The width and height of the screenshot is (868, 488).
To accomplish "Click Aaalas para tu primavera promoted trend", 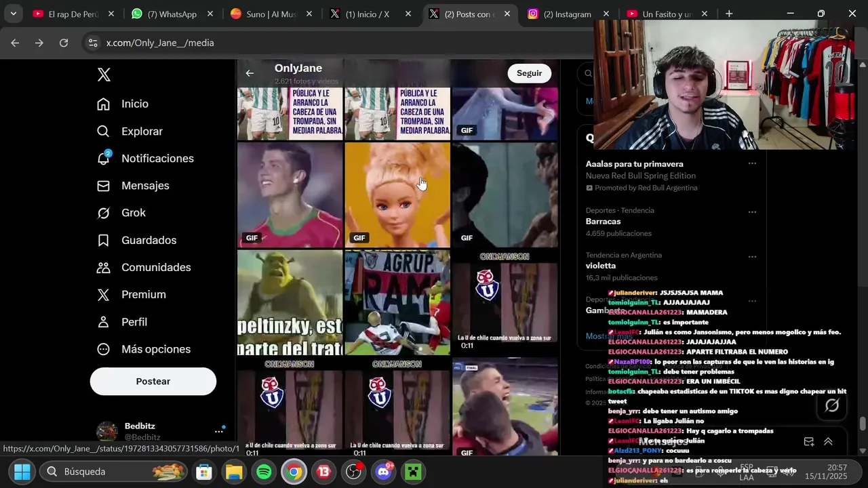I will pos(635,164).
